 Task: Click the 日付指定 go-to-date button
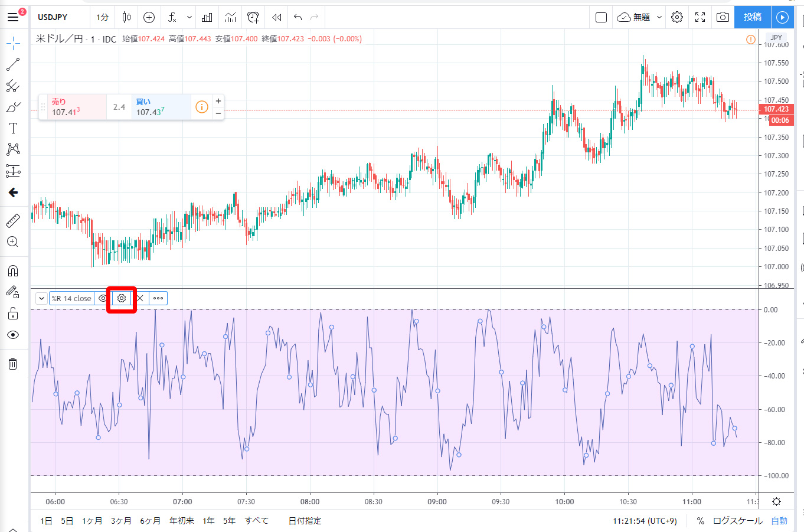(305, 521)
